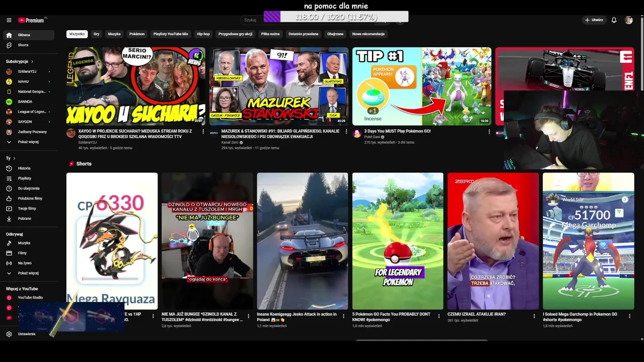Screen dimensions: 644x362
Task: Select the Playlisty YouTube Mix chip
Action: (171, 34)
